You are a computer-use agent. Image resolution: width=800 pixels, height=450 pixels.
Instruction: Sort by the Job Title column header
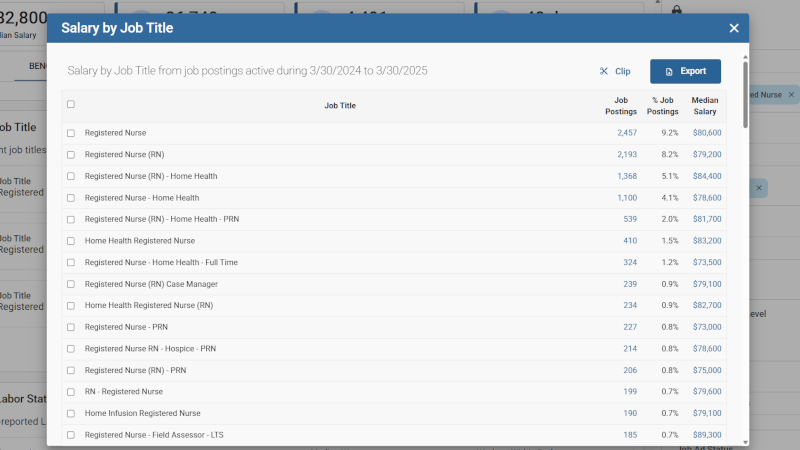340,106
